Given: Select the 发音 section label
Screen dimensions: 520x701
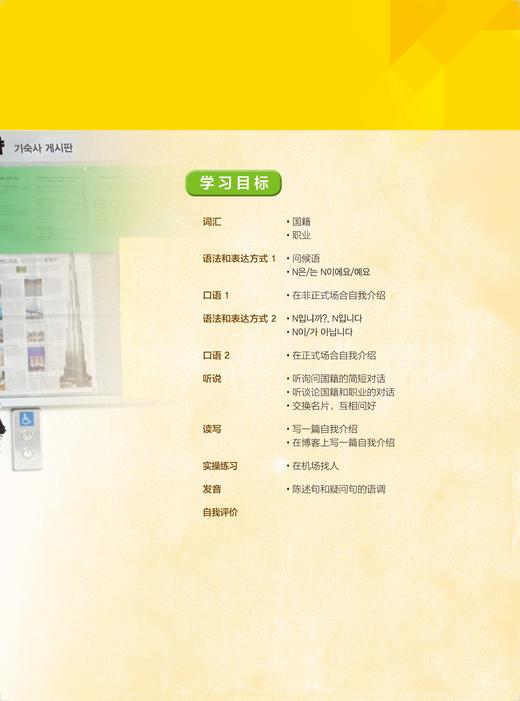Looking at the screenshot, I should 212,490.
